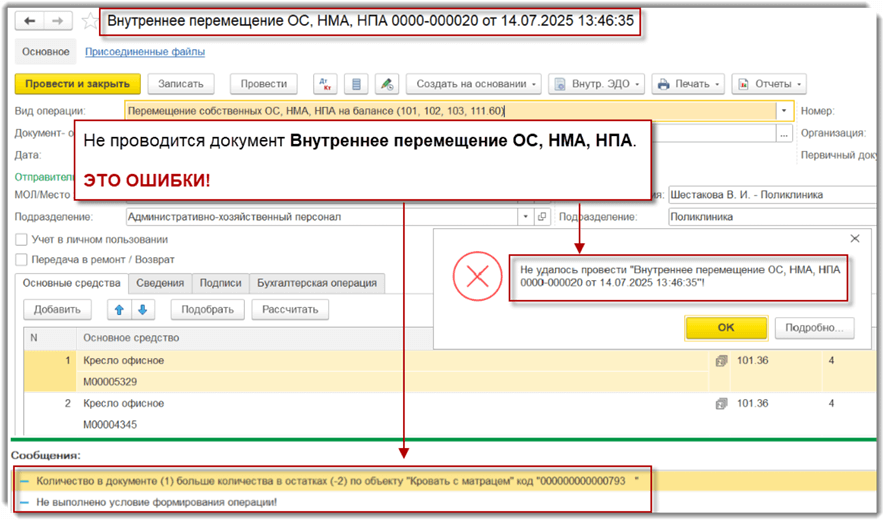Click the Провести и закрыть button

point(77,84)
